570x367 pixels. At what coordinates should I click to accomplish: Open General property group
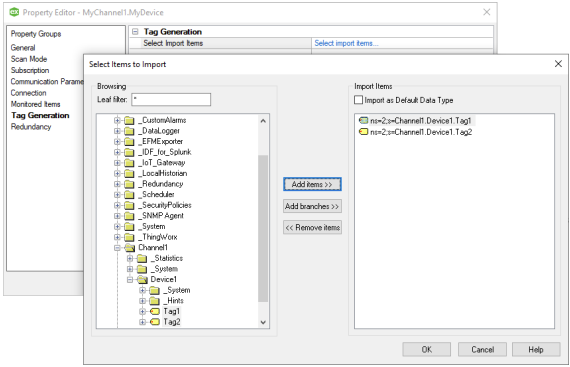click(x=23, y=48)
